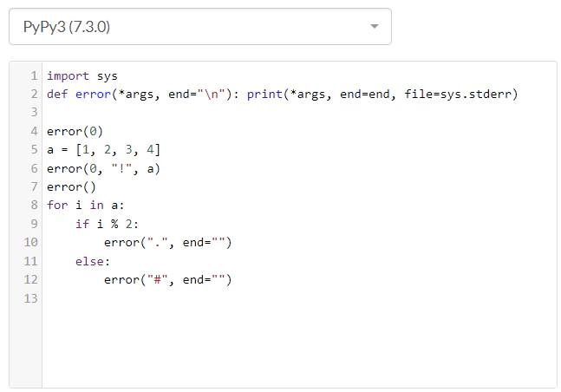This screenshot has width=561, height=392.
Task: Click line number 3 in the gutter
Action: 34,113
